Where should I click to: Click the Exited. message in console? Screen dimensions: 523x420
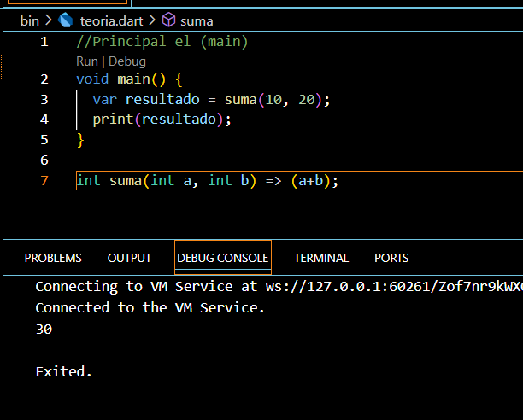coord(63,372)
